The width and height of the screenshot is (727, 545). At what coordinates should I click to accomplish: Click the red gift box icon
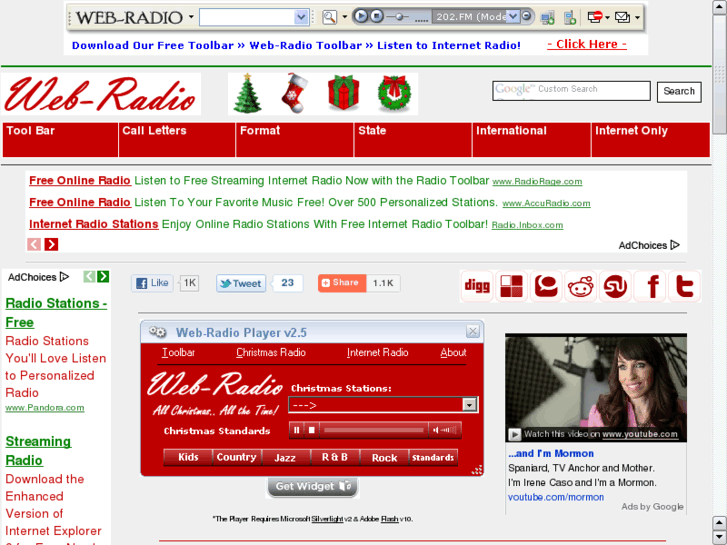[344, 93]
